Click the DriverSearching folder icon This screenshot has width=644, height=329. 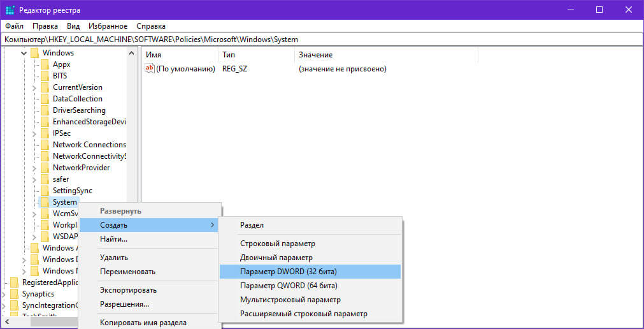click(x=45, y=110)
